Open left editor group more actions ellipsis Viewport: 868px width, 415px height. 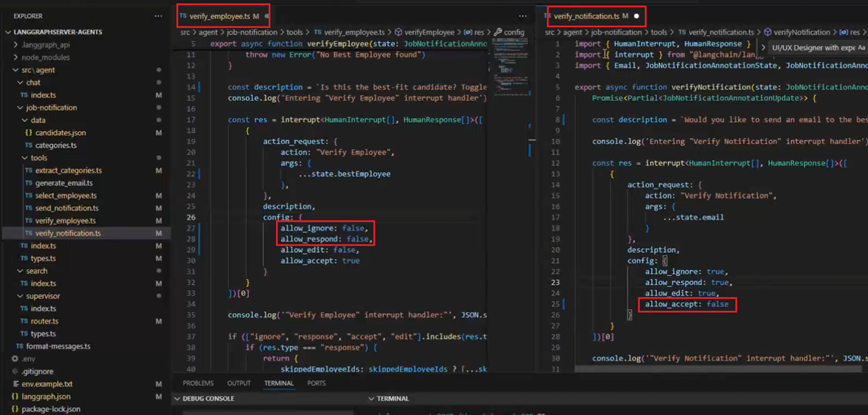(522, 16)
